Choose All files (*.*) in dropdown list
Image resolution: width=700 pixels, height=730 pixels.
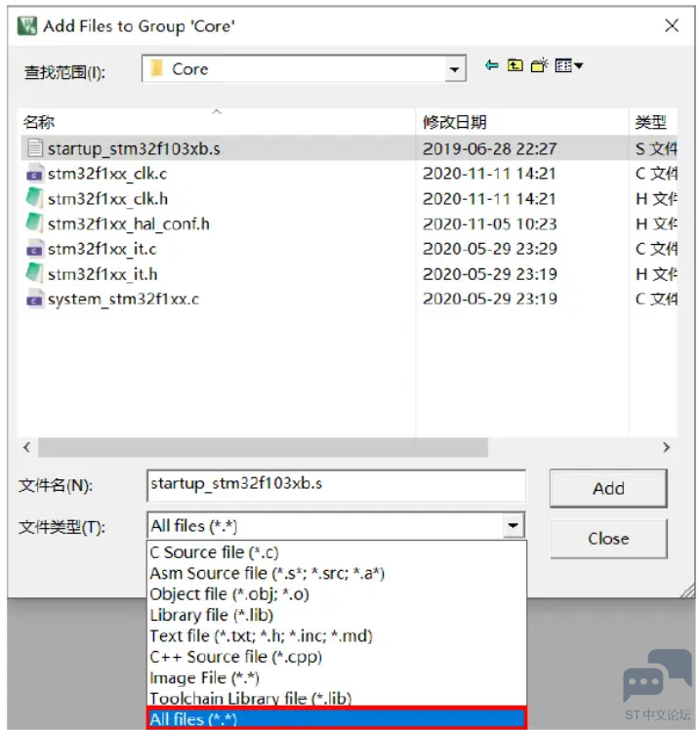[x=337, y=718]
